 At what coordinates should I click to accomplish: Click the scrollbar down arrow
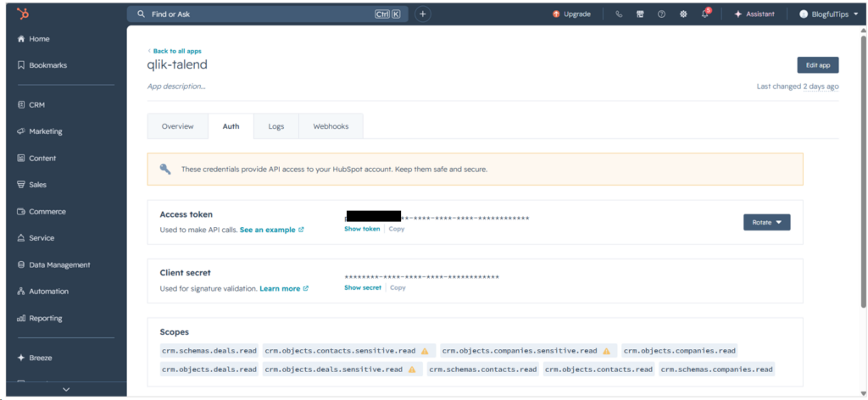pyautogui.click(x=863, y=393)
